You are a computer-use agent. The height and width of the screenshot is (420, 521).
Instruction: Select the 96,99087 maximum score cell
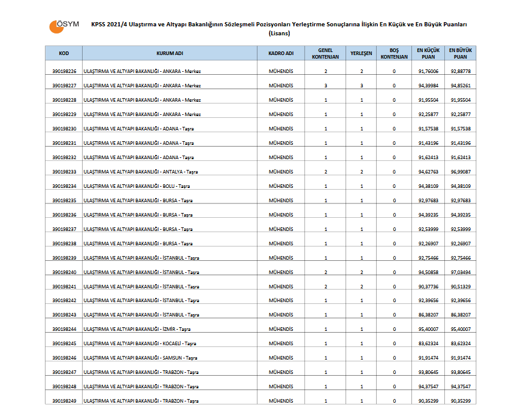461,172
